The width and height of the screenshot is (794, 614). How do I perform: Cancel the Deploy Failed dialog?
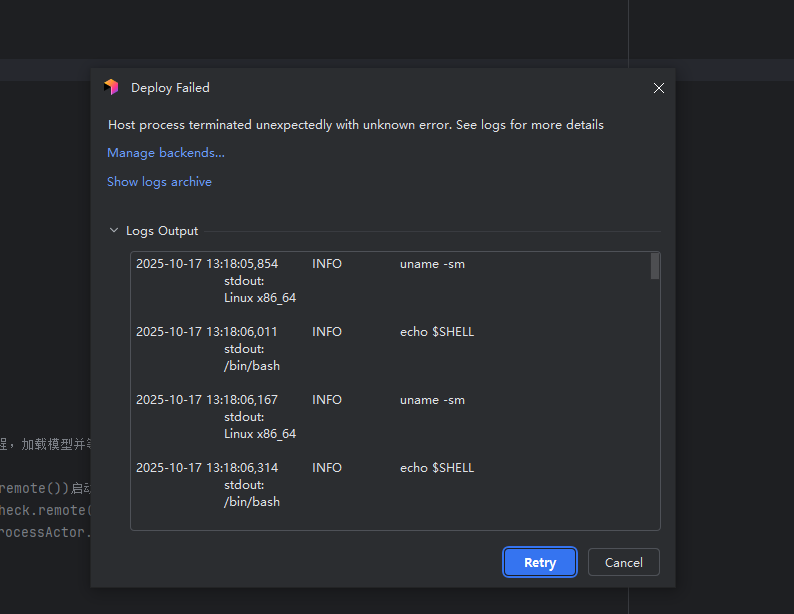click(x=623, y=562)
